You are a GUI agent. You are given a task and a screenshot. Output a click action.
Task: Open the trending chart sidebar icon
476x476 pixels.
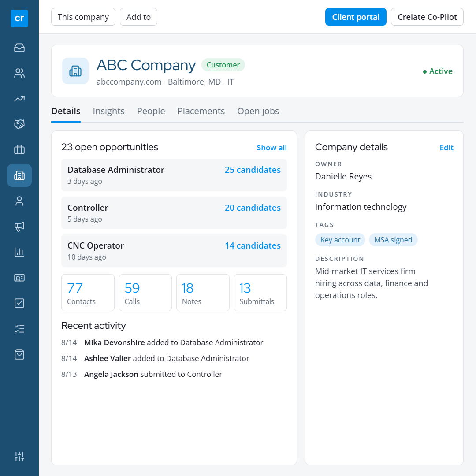point(19,99)
